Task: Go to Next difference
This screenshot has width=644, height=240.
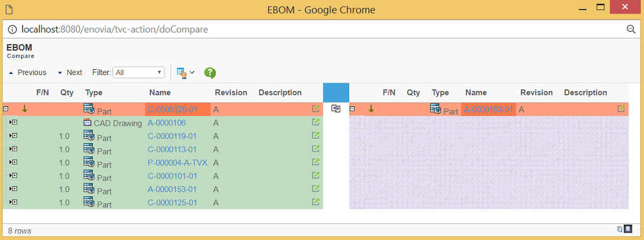Action: 70,73
